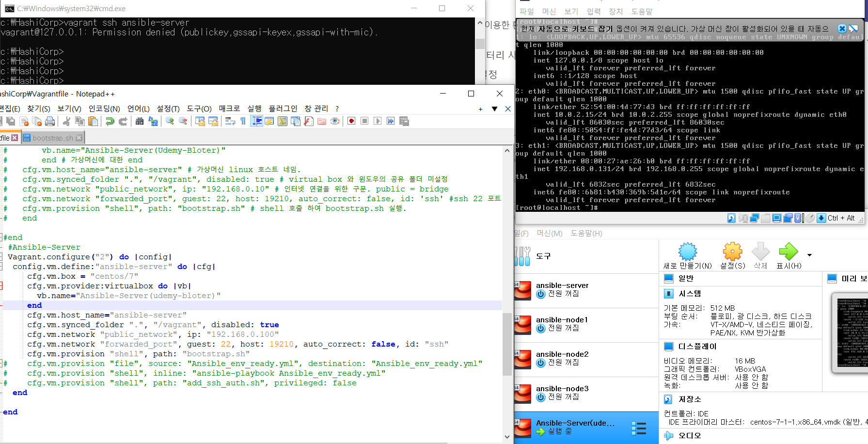
Task: Close the bootstrap.sh tab
Action: pyautogui.click(x=79, y=138)
